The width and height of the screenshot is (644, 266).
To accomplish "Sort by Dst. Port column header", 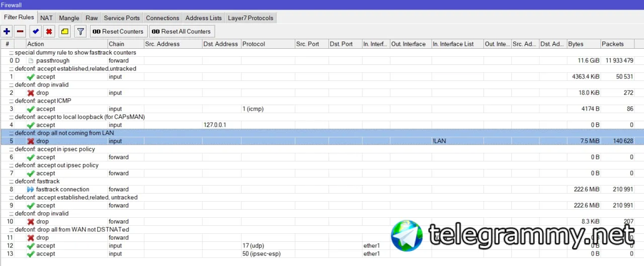I will coord(345,44).
